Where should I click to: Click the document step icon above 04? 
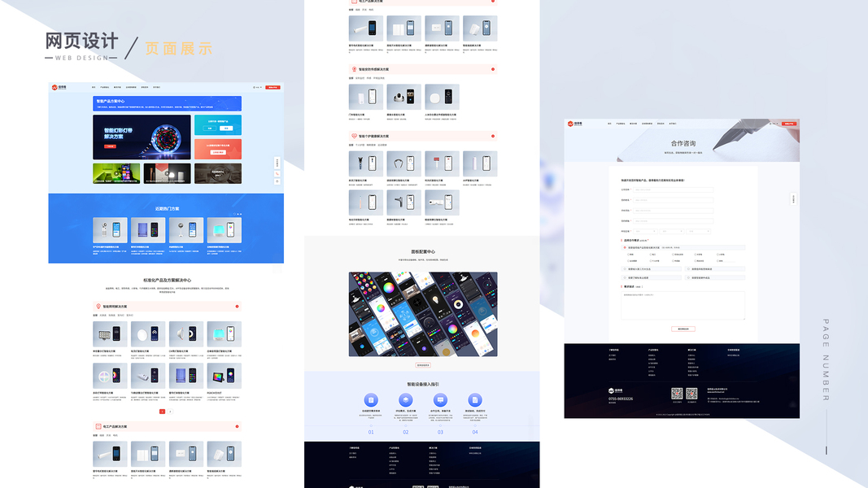(x=475, y=399)
